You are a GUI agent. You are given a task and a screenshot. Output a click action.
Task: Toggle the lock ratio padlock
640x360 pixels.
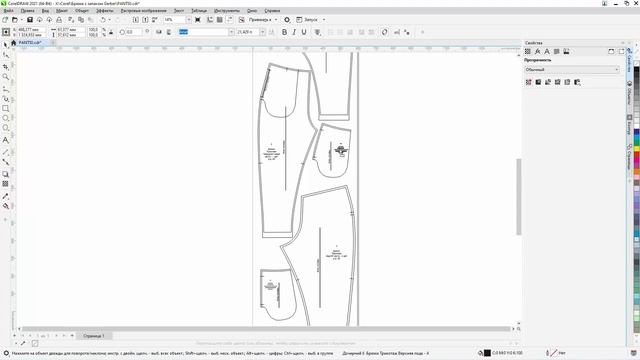(111, 32)
